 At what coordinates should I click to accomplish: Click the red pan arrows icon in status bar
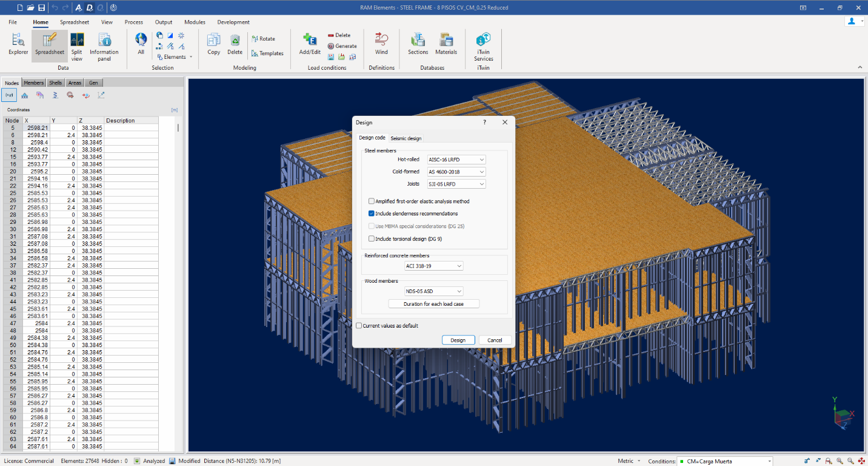tap(861, 461)
